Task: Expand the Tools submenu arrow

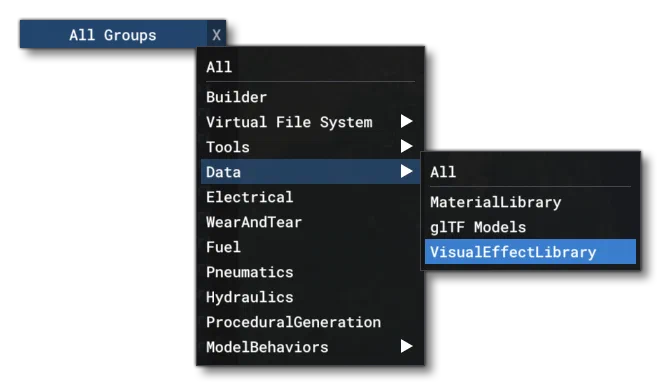Action: tap(406, 146)
